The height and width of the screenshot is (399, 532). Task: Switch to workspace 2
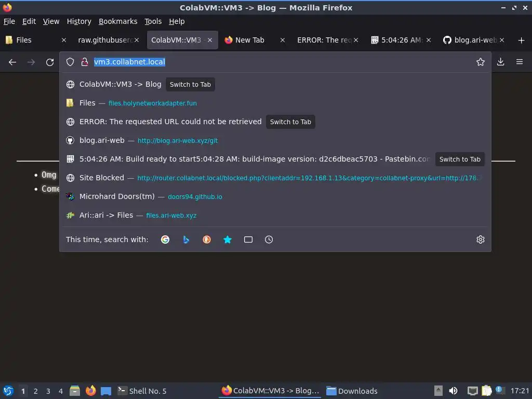[36, 391]
